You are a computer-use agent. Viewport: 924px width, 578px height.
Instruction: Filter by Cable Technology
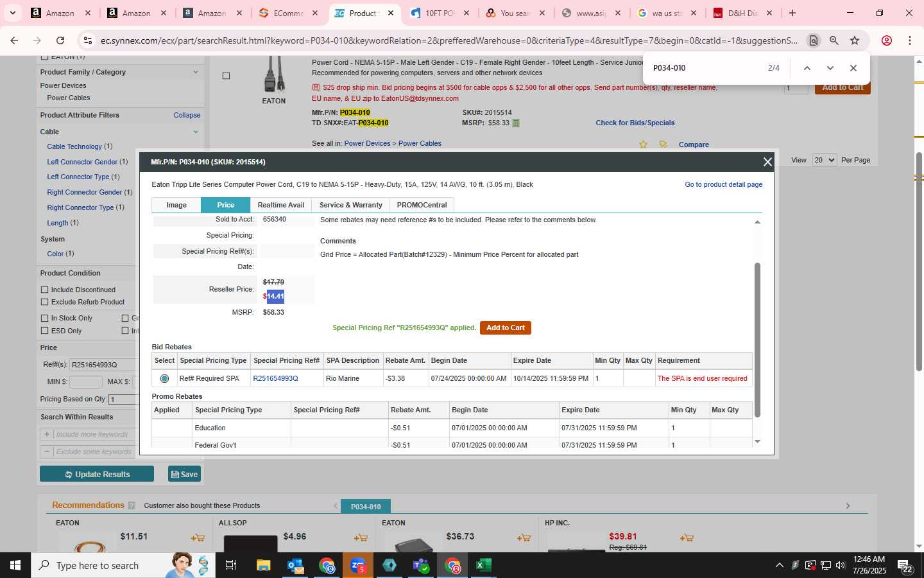click(x=74, y=146)
